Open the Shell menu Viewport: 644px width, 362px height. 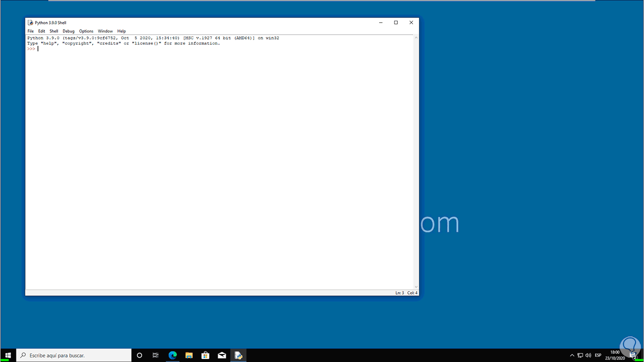(54, 31)
